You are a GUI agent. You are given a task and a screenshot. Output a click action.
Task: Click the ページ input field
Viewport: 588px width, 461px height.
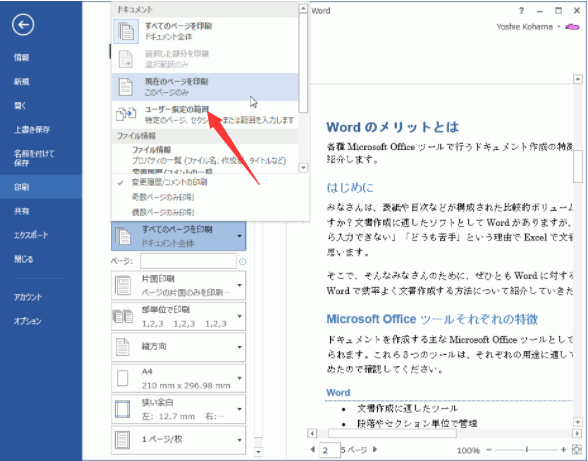(x=188, y=261)
